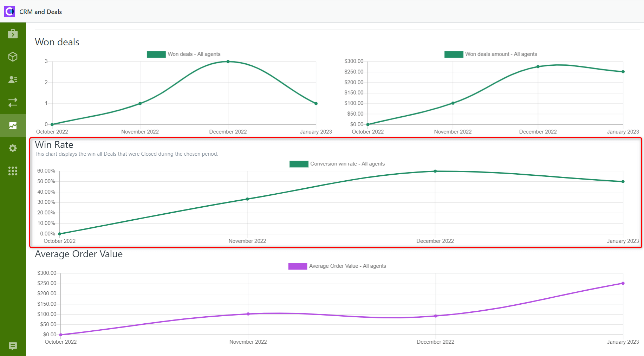Click December 2022 point on Average Order Value chart
The image size is (644, 356).
[436, 316]
